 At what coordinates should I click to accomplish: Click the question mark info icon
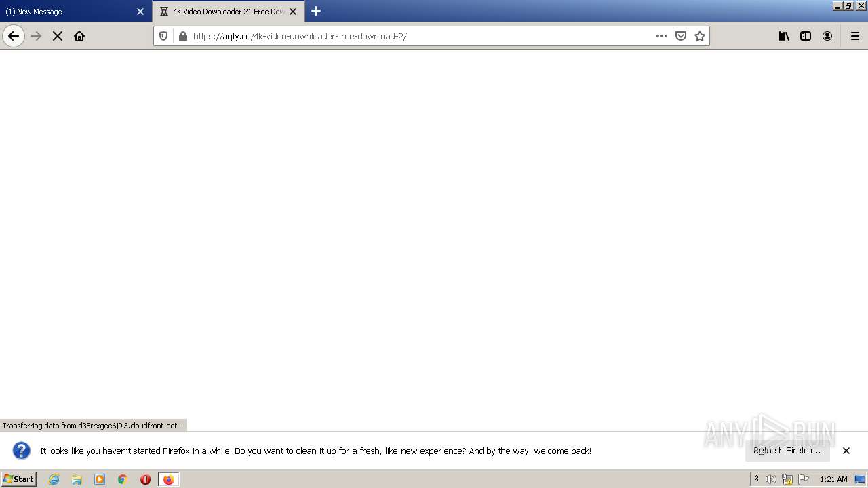tap(22, 451)
